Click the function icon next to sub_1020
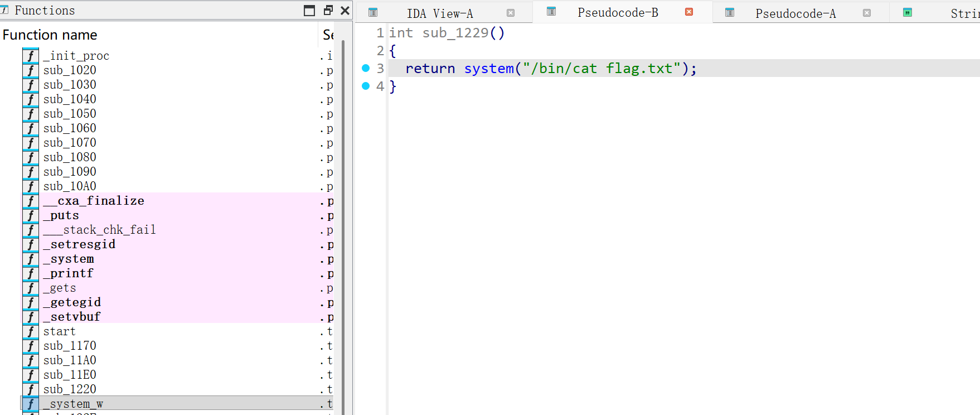 (x=31, y=70)
